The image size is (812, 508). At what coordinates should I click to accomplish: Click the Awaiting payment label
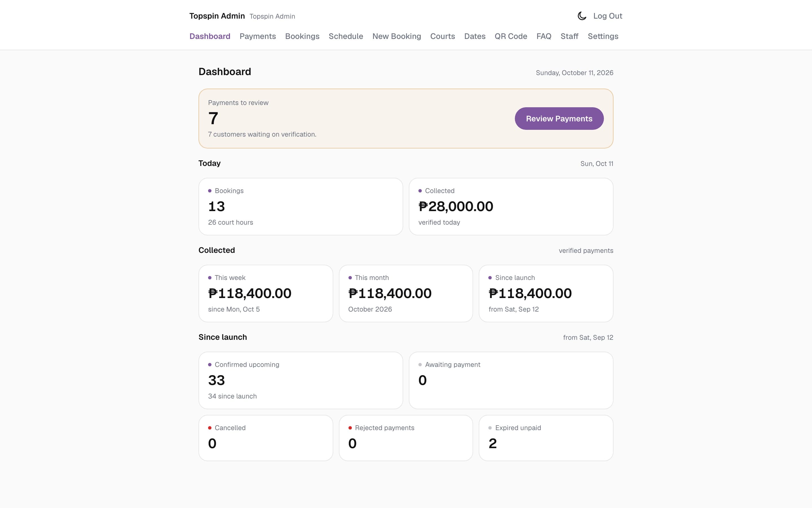pyautogui.click(x=453, y=365)
